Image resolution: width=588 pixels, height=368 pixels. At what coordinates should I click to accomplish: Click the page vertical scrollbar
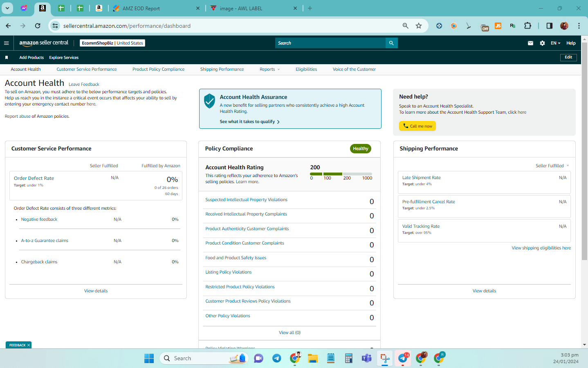pyautogui.click(x=584, y=151)
